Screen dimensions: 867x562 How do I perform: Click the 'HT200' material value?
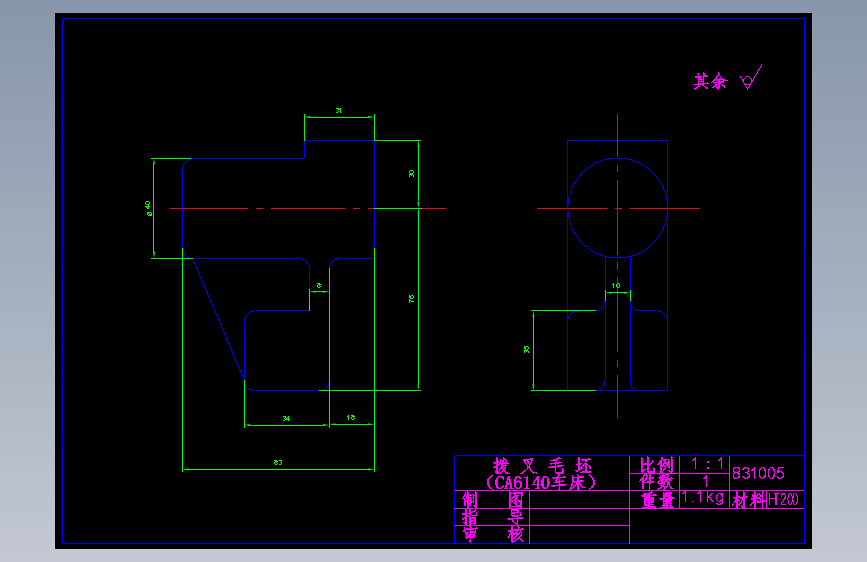(783, 500)
